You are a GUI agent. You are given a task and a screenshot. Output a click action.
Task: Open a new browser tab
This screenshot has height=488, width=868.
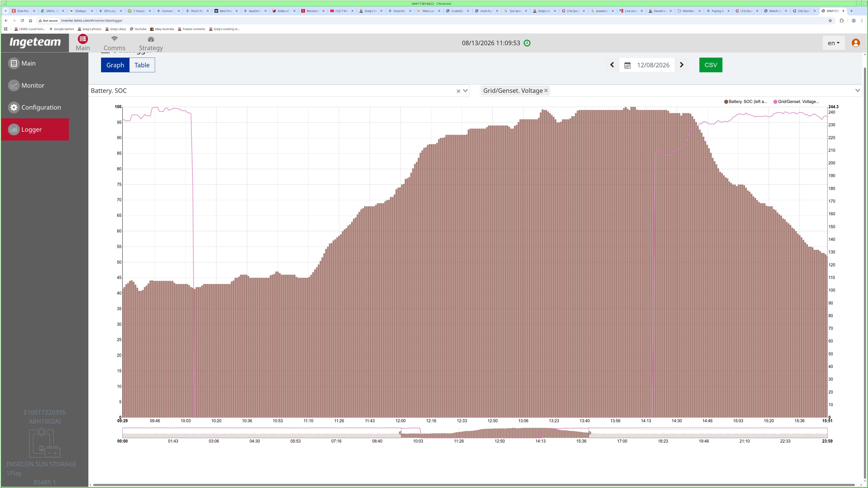851,11
